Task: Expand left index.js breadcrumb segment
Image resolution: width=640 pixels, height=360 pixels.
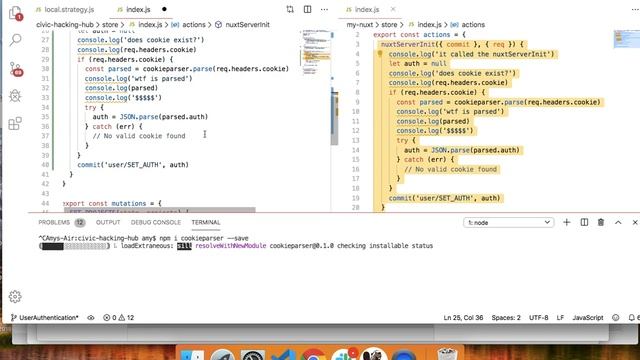Action: point(150,24)
